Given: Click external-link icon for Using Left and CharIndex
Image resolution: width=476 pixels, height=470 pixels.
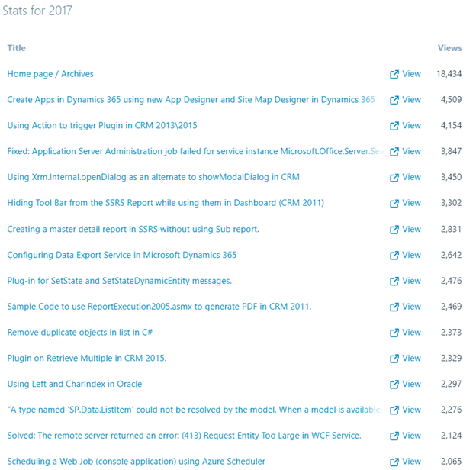Looking at the screenshot, I should [394, 385].
